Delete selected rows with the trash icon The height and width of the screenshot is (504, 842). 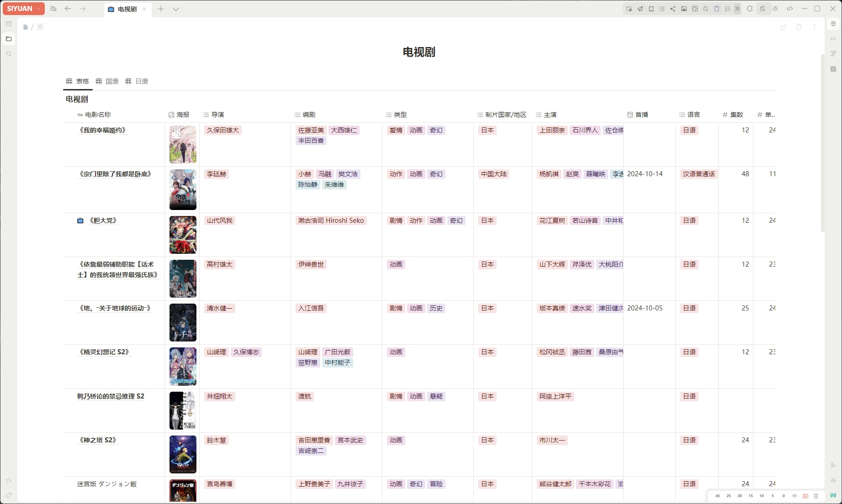point(816,496)
